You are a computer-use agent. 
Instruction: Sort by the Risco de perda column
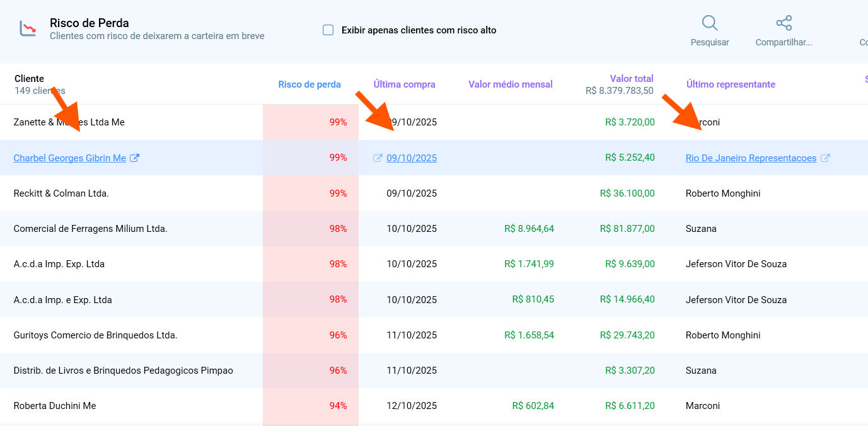click(x=309, y=84)
